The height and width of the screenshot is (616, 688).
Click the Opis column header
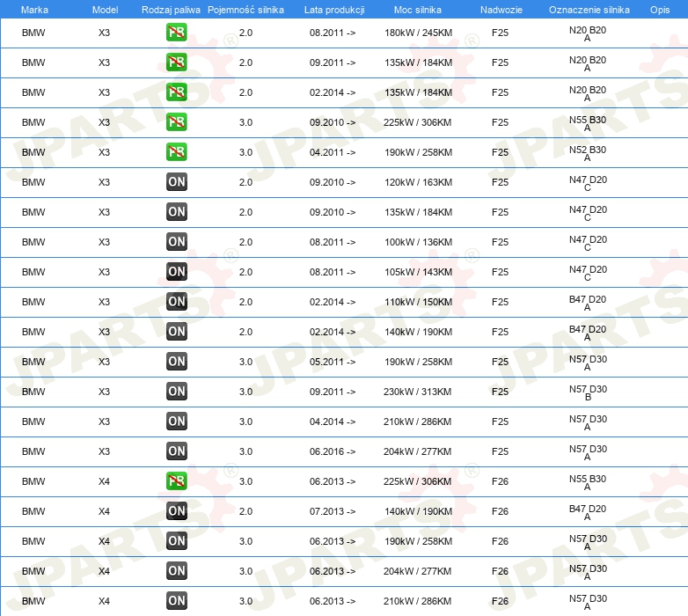(660, 10)
